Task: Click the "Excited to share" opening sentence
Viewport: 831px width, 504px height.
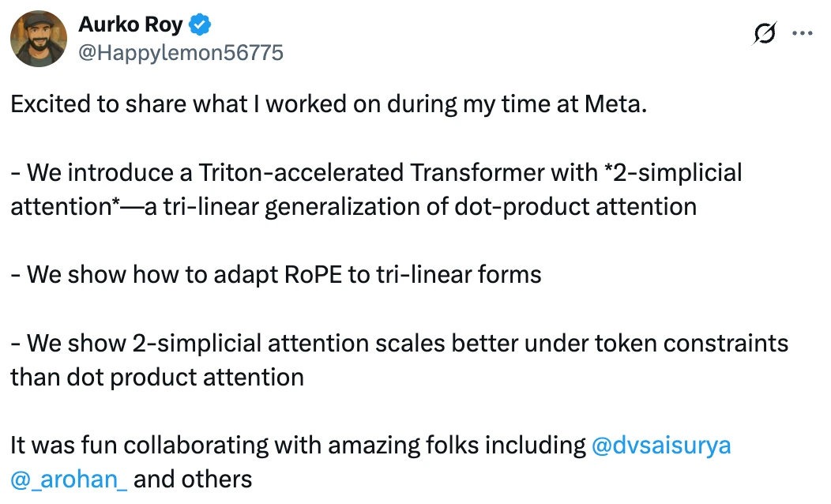Action: [103, 104]
